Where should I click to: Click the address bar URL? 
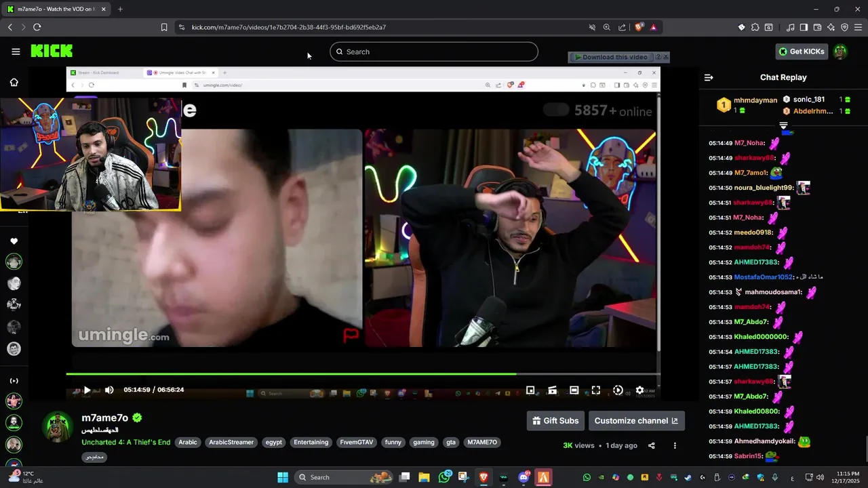click(x=289, y=27)
